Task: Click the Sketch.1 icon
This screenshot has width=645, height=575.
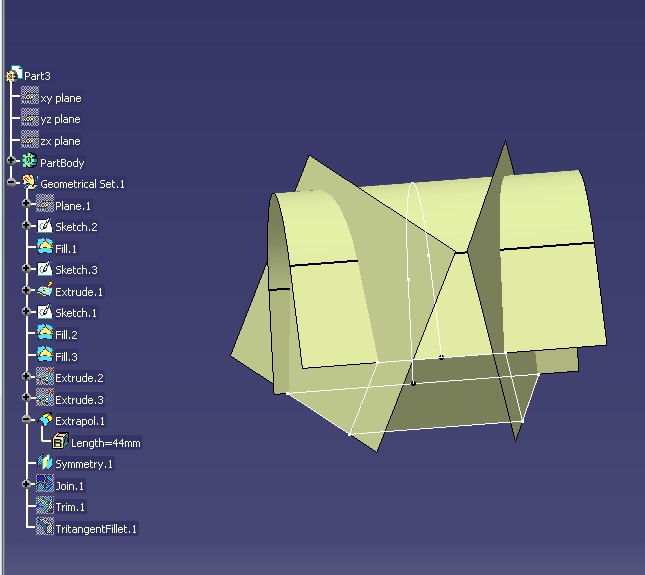Action: point(45,311)
